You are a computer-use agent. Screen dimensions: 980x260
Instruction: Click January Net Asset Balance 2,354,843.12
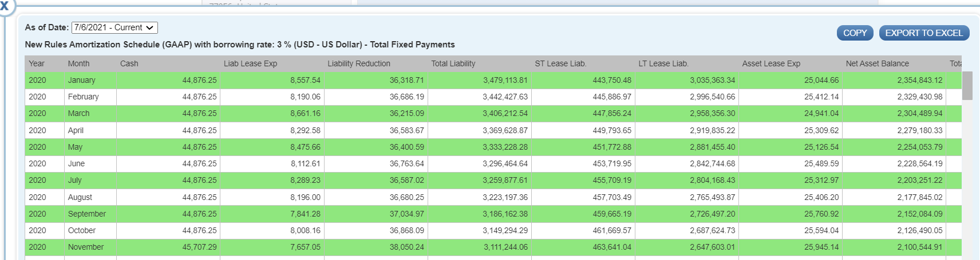click(x=920, y=80)
